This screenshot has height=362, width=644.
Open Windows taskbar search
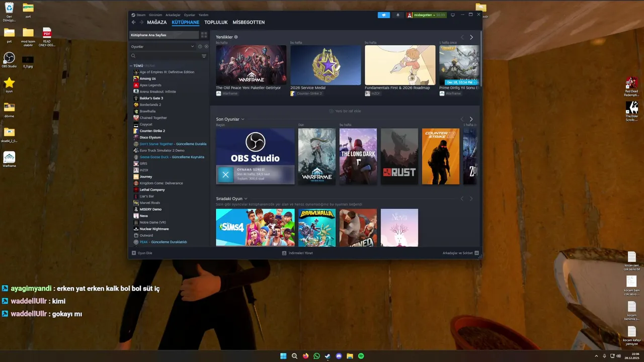(294, 356)
